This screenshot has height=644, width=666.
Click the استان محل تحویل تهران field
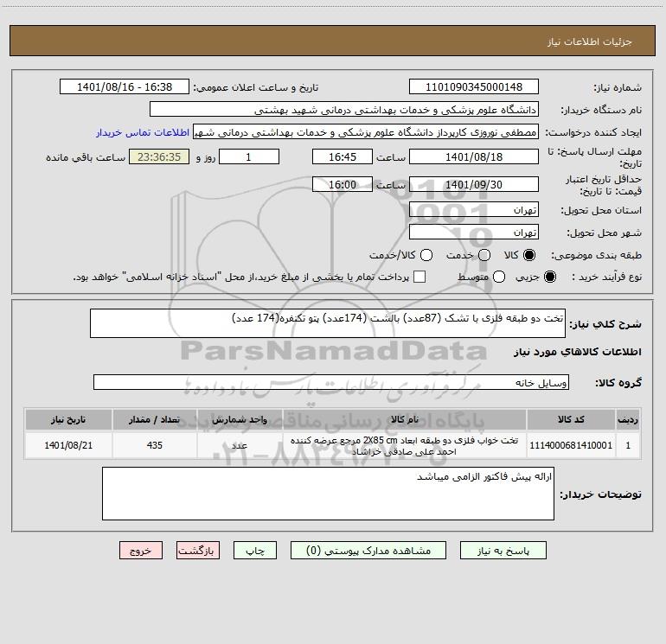(474, 210)
